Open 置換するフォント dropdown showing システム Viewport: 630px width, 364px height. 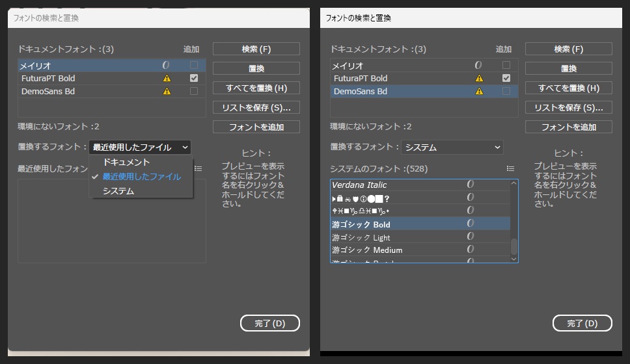452,148
